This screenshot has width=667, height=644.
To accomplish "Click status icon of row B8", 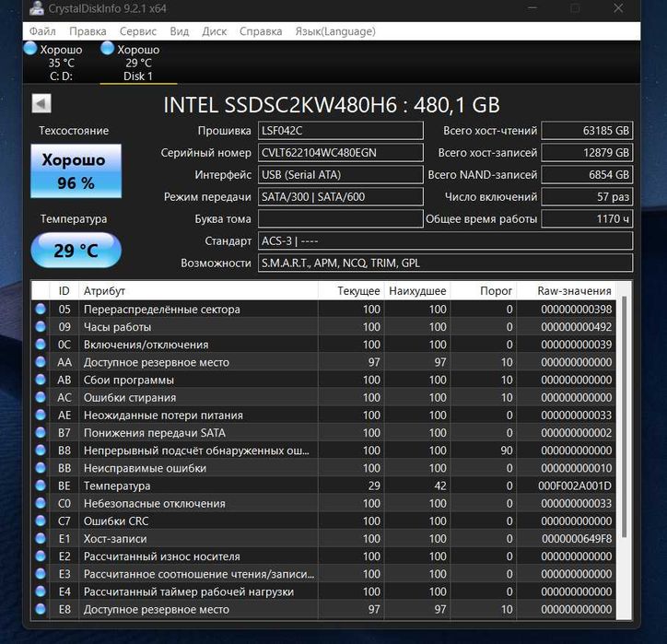I will tap(41, 450).
